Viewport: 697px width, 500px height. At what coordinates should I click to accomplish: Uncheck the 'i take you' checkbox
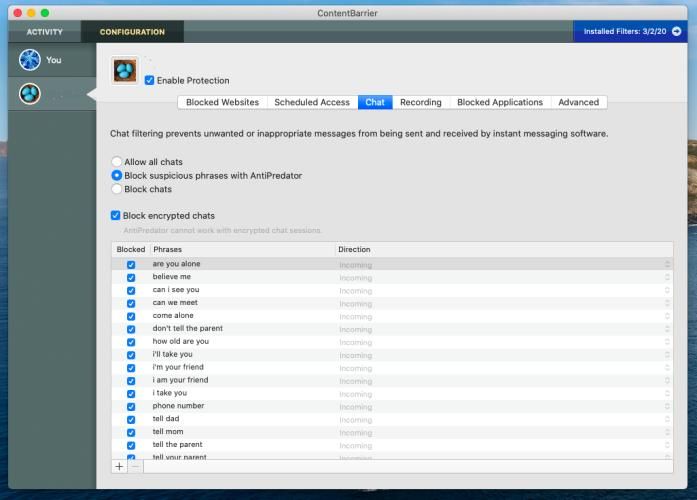131,393
